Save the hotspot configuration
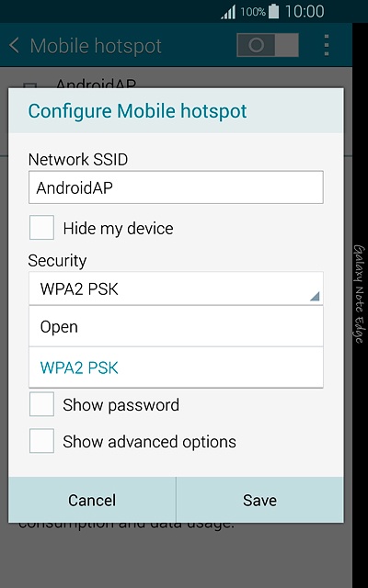The height and width of the screenshot is (588, 368). coord(259,500)
